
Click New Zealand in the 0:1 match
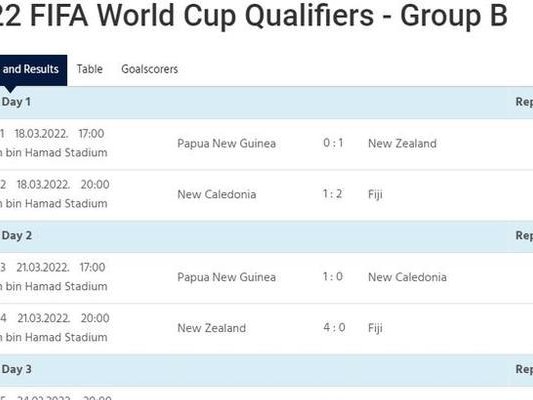click(x=402, y=143)
